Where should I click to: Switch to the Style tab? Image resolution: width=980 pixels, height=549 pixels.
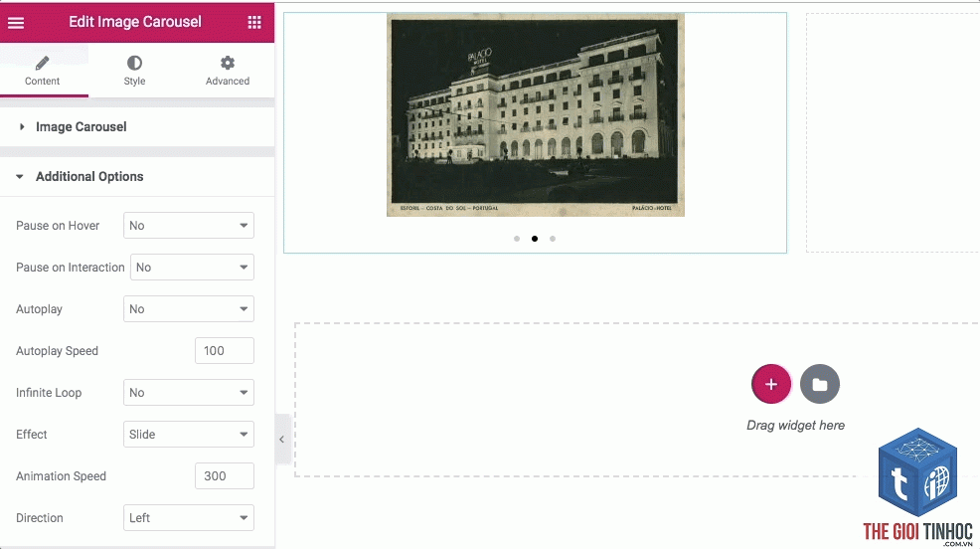click(134, 71)
